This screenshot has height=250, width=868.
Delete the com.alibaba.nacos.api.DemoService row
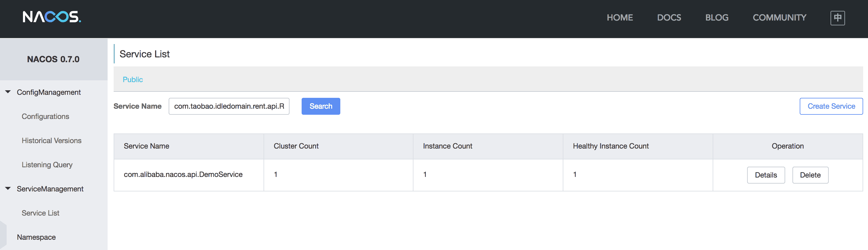[810, 175]
